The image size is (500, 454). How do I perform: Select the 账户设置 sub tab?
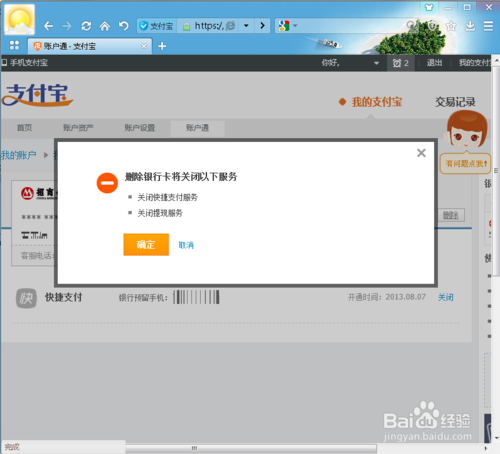140,128
